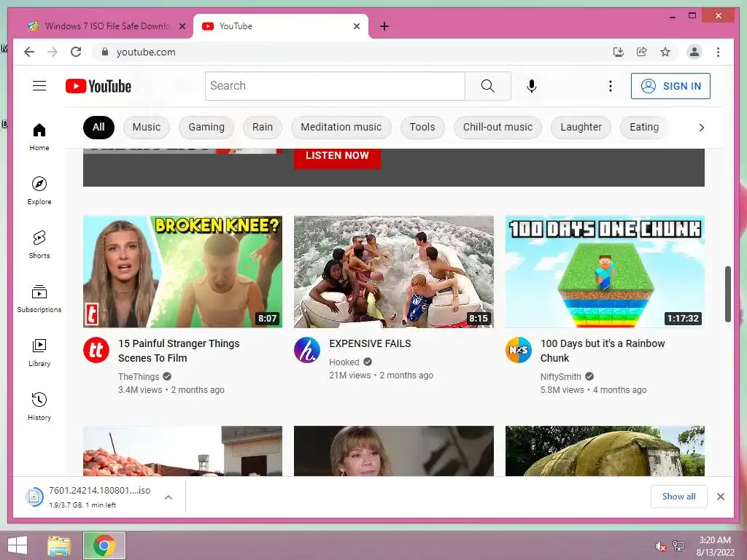The width and height of the screenshot is (747, 560).
Task: Filter by Tools chip
Action: pos(422,127)
